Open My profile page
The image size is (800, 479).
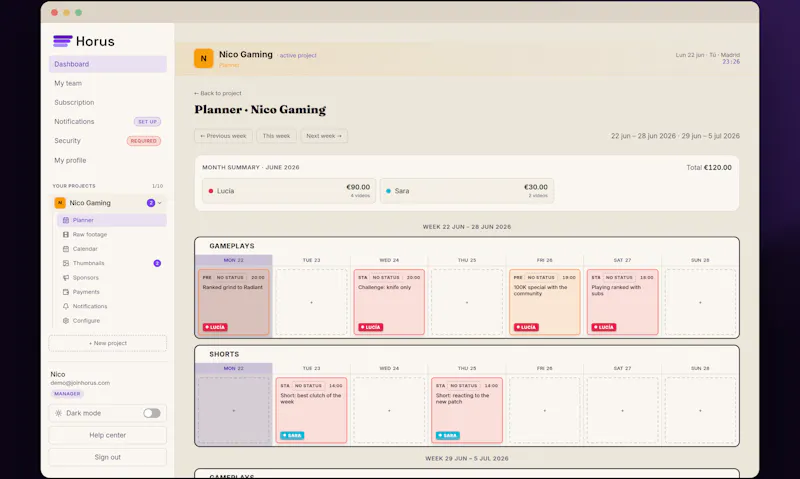click(x=108, y=160)
